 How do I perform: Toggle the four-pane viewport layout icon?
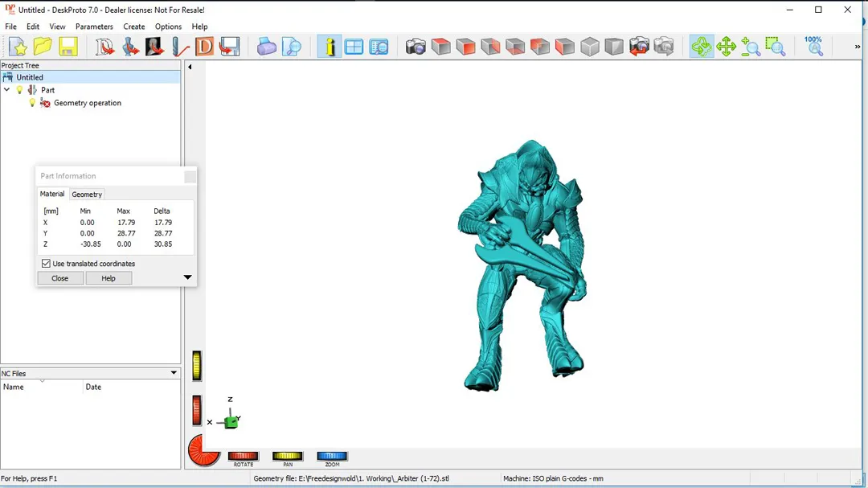pos(354,47)
